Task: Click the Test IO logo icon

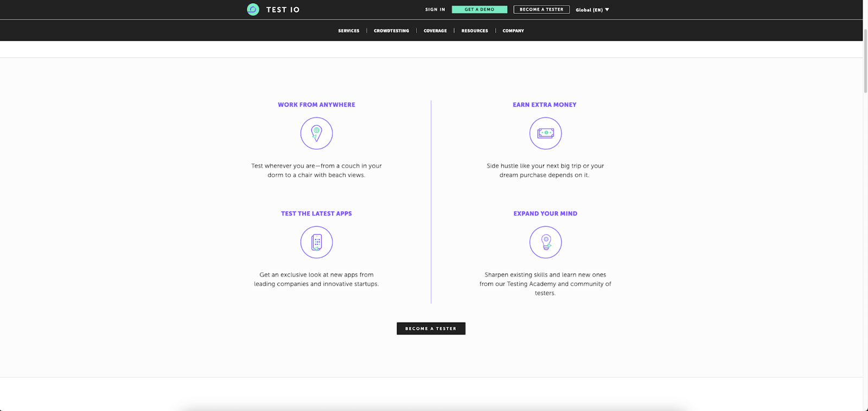Action: [253, 9]
